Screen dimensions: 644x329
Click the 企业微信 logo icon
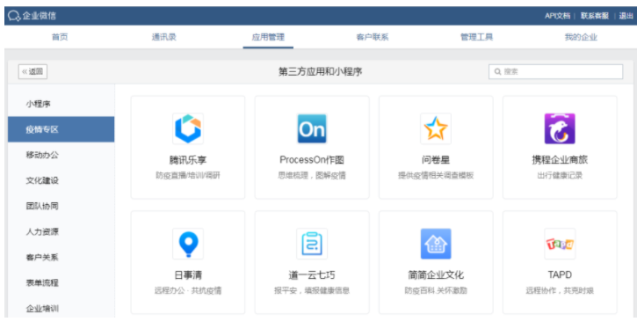tap(13, 16)
